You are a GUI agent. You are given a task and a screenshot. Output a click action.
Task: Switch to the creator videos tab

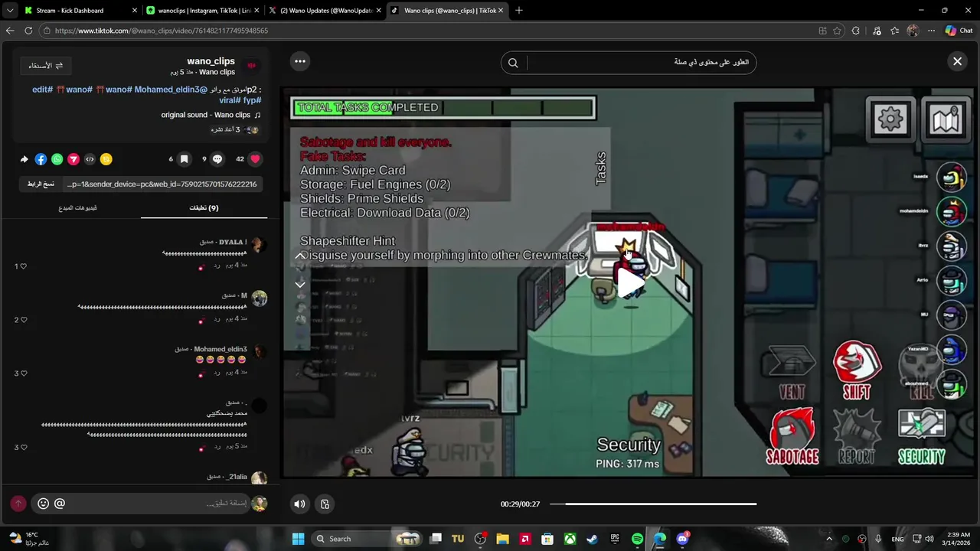[77, 207]
